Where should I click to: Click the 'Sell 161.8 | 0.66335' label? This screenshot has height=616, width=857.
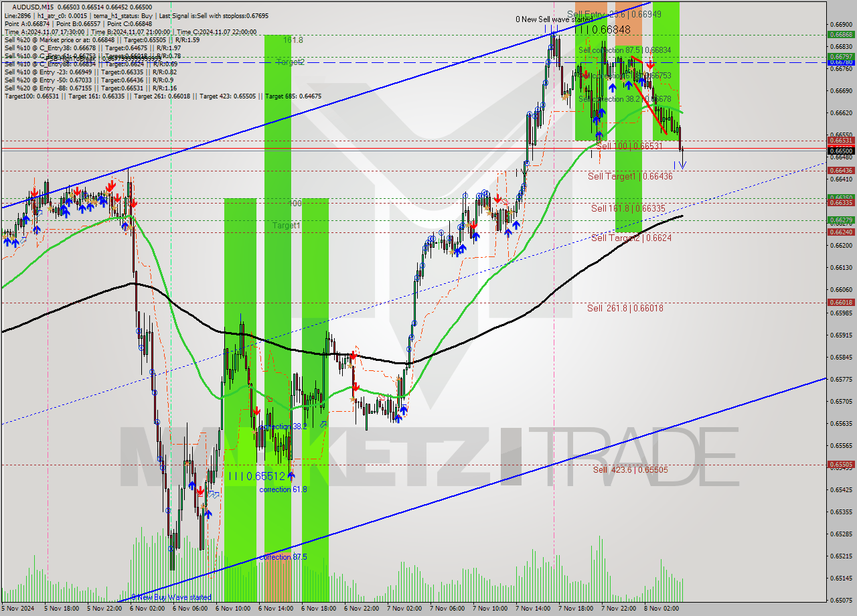pos(628,208)
